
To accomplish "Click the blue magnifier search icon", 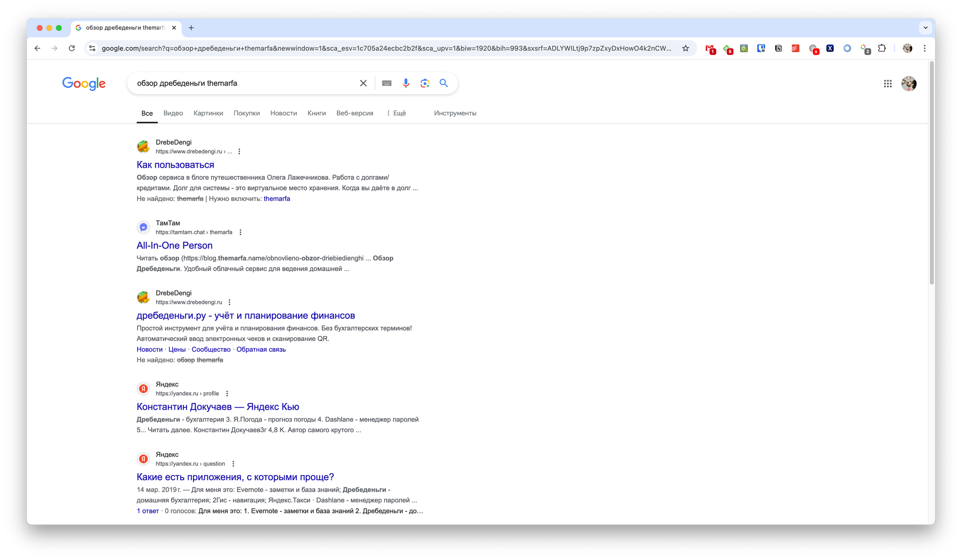I will click(x=443, y=83).
